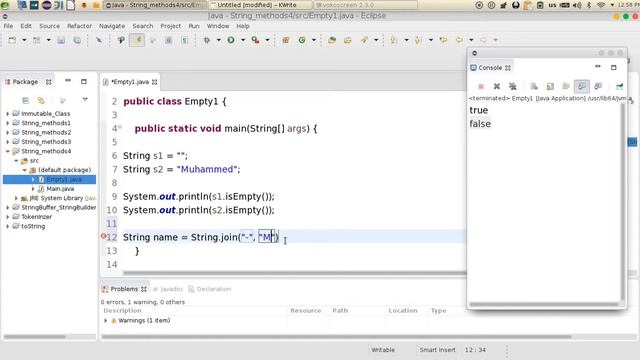Expand the Warnings (1 item) row
The width and height of the screenshot is (640, 360).
106,320
